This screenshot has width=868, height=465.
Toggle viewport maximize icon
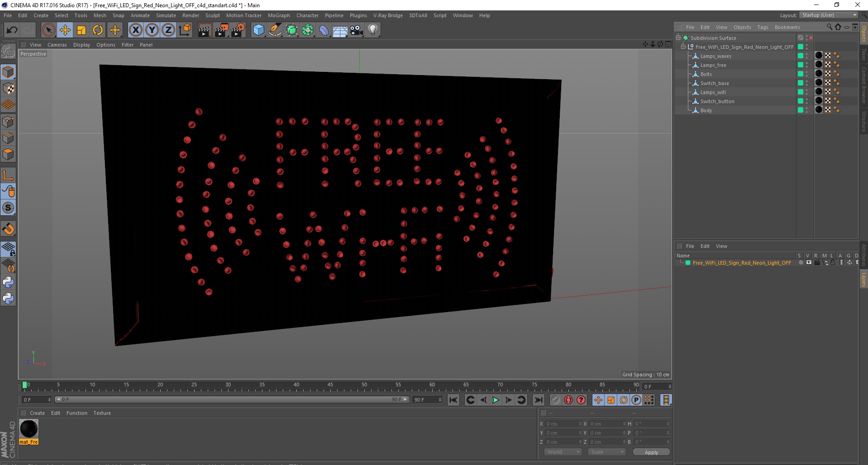click(x=668, y=44)
